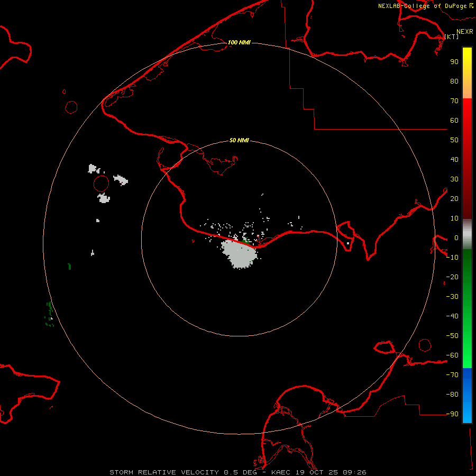Click the large gray echo at radar center
476x476 pixels.
pos(240,254)
